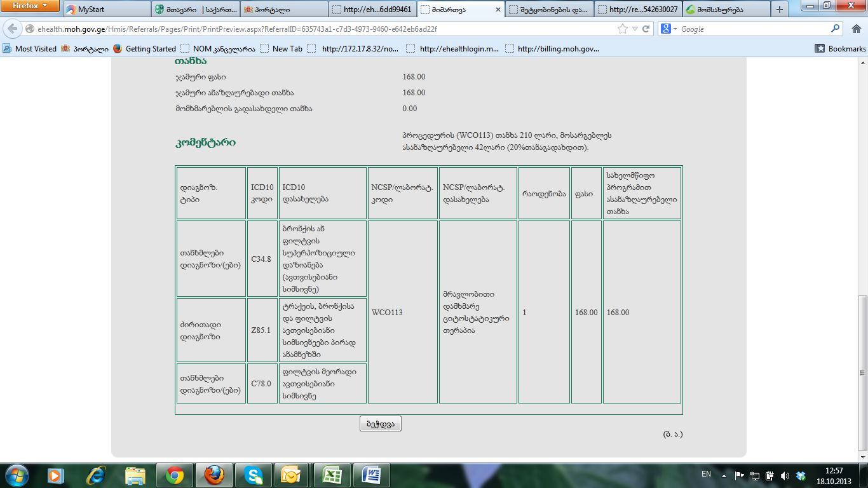Open the Google search engine selector dropdown

669,29
